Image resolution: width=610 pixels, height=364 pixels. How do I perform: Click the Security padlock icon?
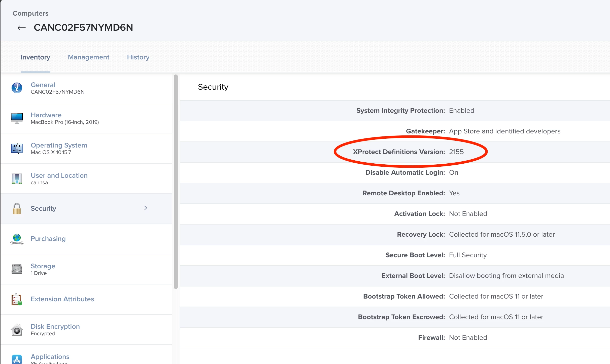[17, 209]
